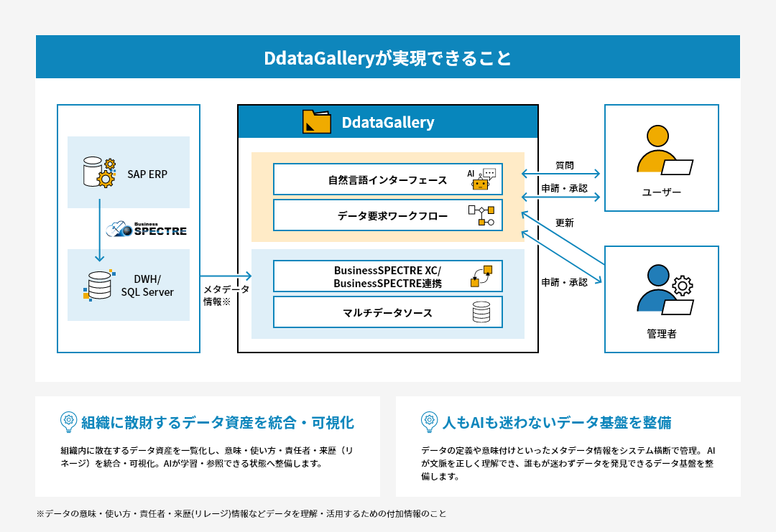Click the DWH/ SQL Server label
This screenshot has width=776, height=532.
click(x=147, y=286)
